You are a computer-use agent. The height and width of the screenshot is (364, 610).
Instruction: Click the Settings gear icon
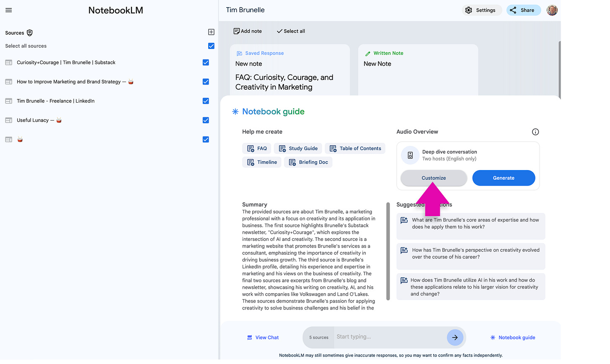click(468, 10)
